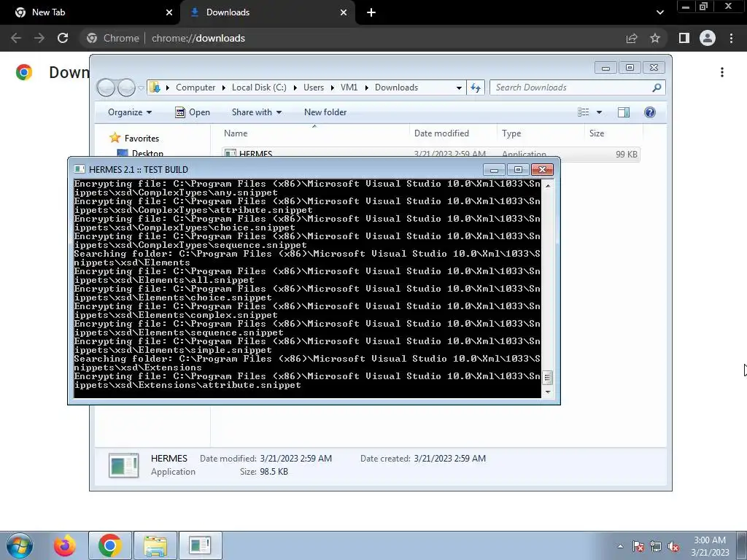Open the Chrome profile avatar
The height and width of the screenshot is (560, 747).
(x=708, y=38)
